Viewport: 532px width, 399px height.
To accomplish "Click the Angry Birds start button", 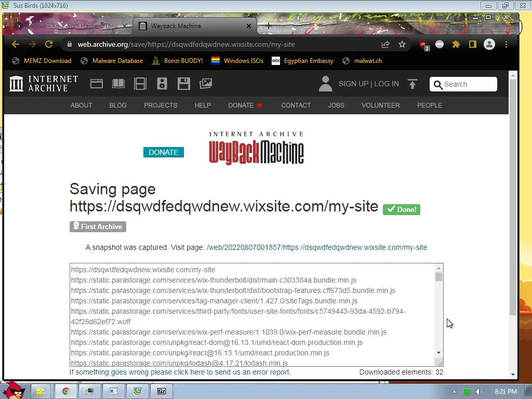I will pos(14,391).
